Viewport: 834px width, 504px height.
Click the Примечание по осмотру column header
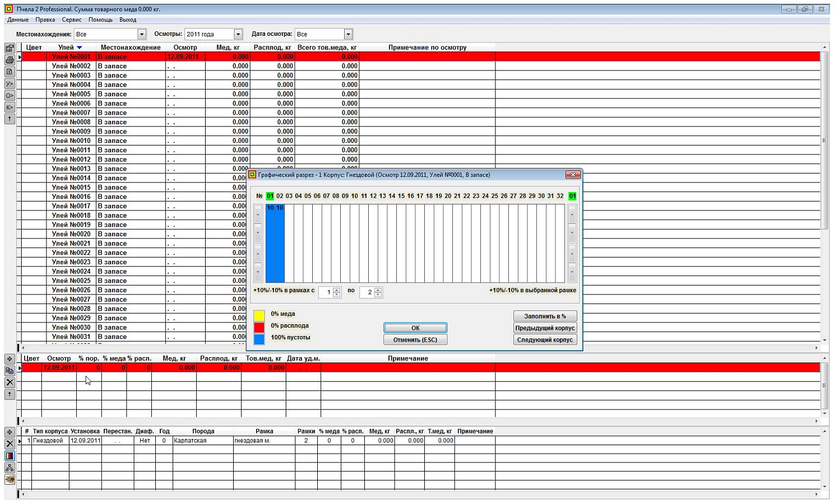point(427,48)
